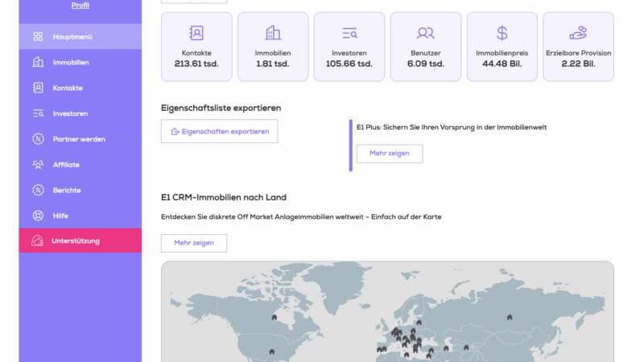Viewport: 644px width, 362px height.
Task: Click the Benutzer value 6.09 tsd.
Action: 426,64
